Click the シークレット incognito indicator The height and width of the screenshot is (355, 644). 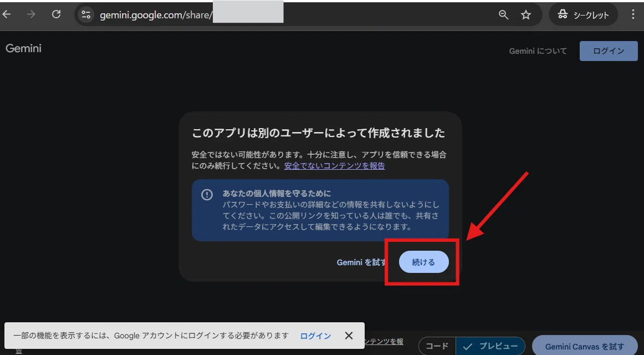click(x=583, y=15)
